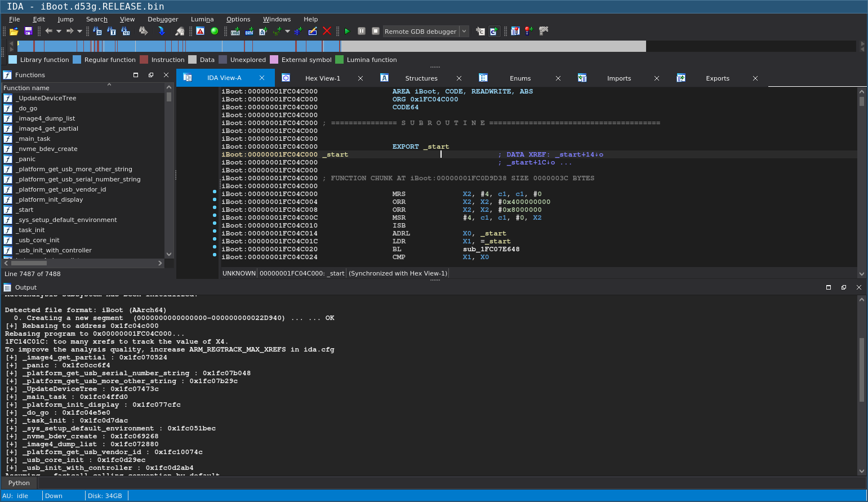868x502 pixels.
Task: Open the File menu
Action: (15, 19)
